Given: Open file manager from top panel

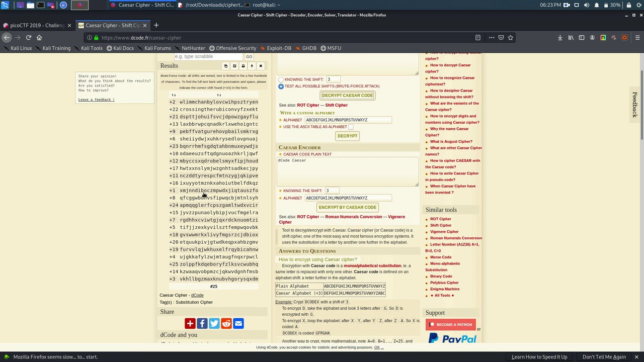Looking at the screenshot, I should pos(30,5).
